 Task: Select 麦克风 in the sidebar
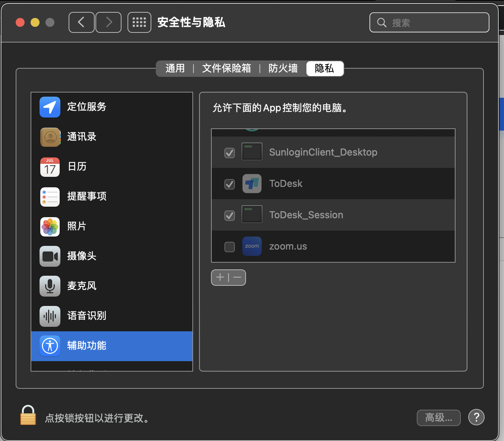112,286
